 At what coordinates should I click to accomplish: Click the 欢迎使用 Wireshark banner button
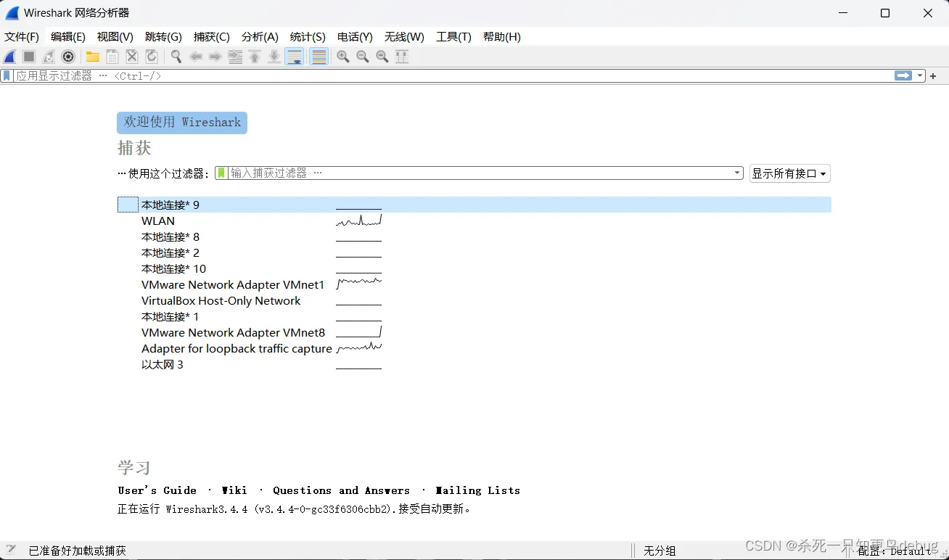pyautogui.click(x=182, y=123)
